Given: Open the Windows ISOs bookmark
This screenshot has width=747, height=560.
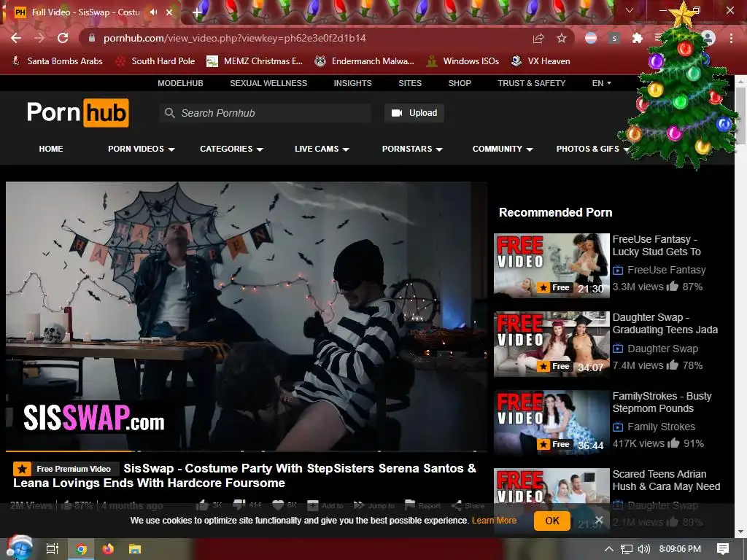Looking at the screenshot, I should [462, 61].
